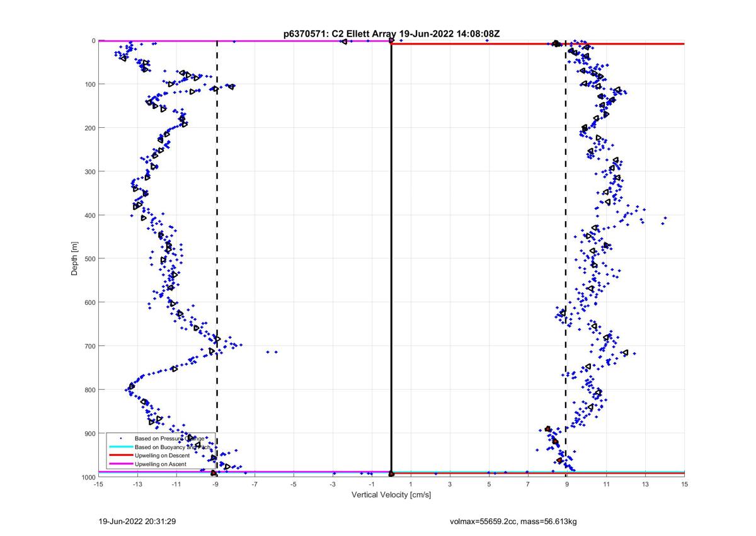Click the x-axis tick label '-5'
Viewport: 756px width, 536px height.
[x=294, y=484]
